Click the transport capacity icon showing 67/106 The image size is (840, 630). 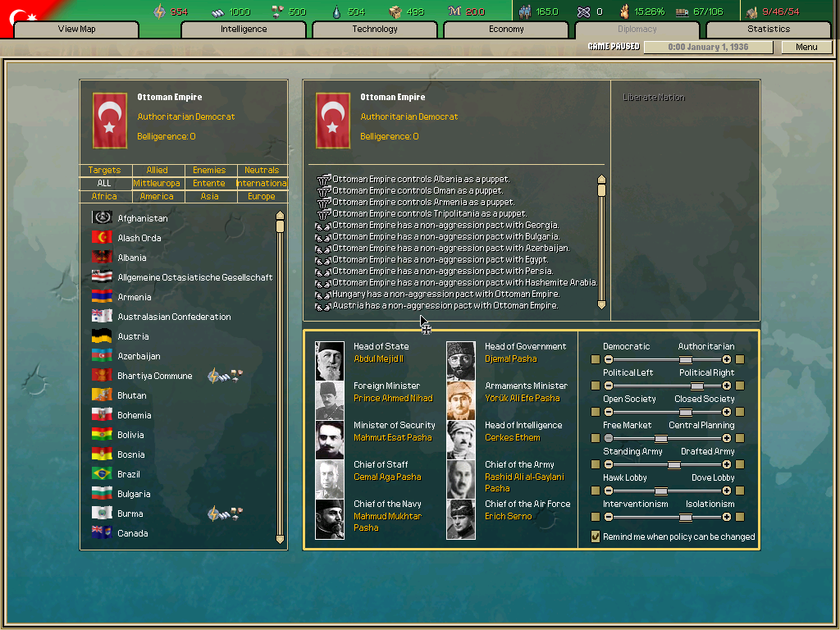tap(681, 11)
